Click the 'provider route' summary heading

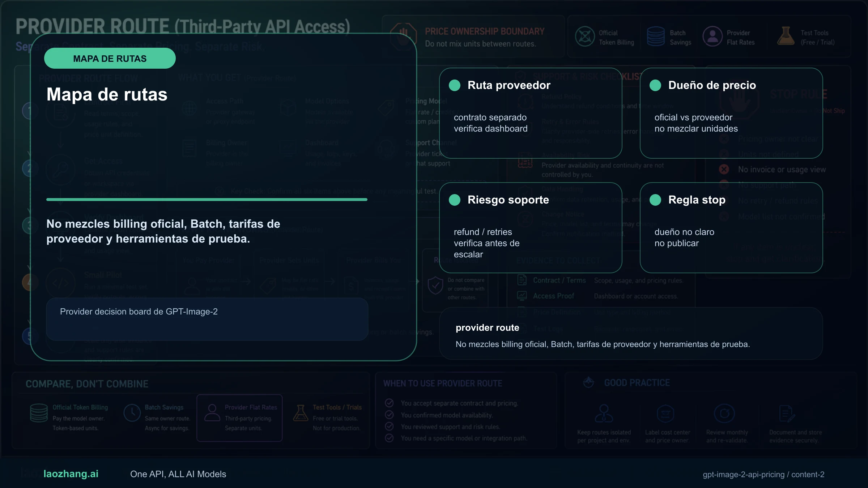(488, 328)
